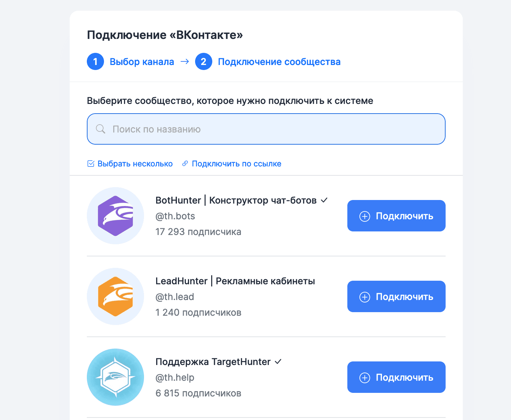The width and height of the screenshot is (511, 420).
Task: Focus the "Поиск по названию" search field
Action: coord(266,129)
